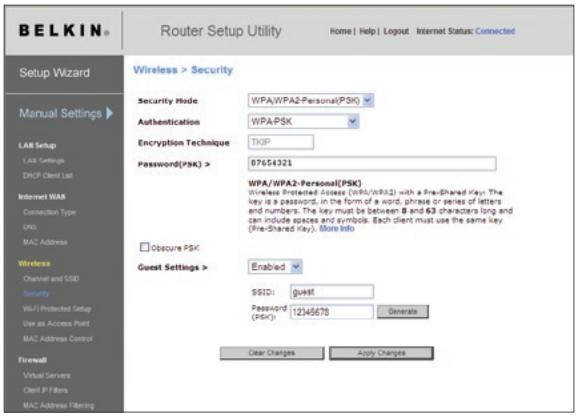Open Channel and SSID page

51,278
